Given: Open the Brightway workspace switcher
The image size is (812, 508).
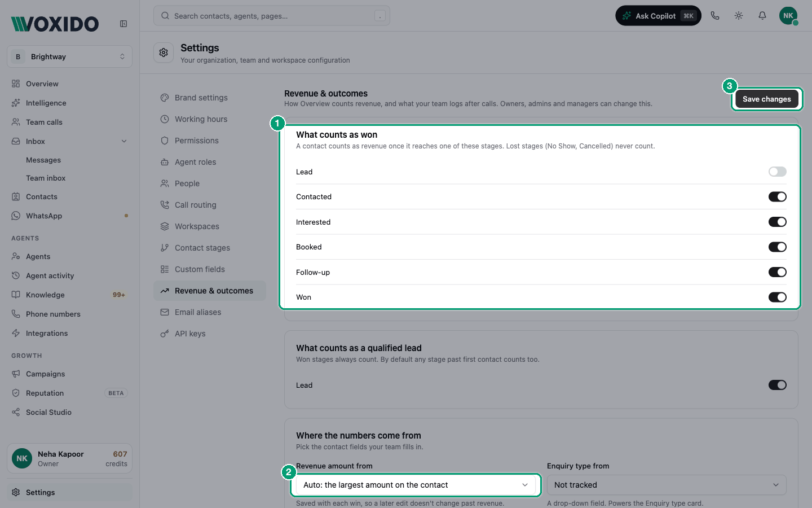Looking at the screenshot, I should pos(70,56).
